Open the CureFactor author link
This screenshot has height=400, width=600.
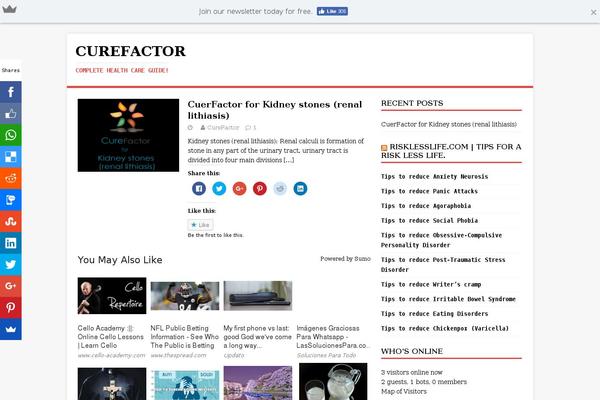point(223,127)
